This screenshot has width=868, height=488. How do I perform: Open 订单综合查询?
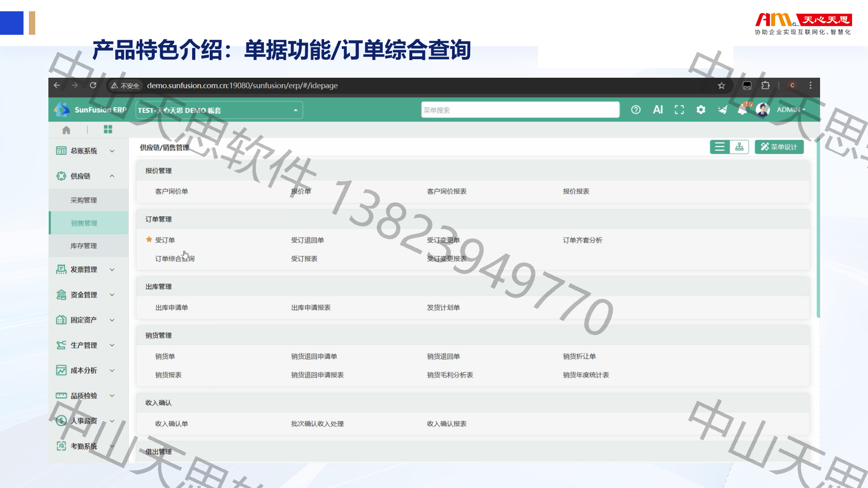pyautogui.click(x=175, y=259)
